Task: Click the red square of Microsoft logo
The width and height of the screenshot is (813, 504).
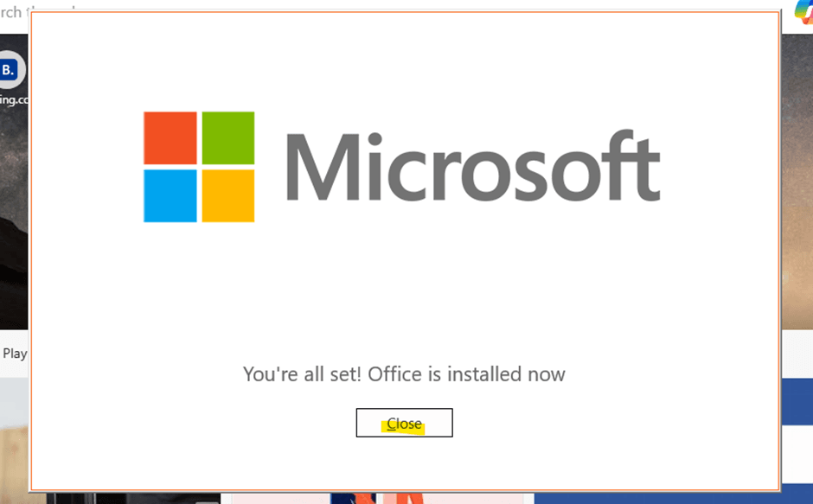Action: pos(170,138)
